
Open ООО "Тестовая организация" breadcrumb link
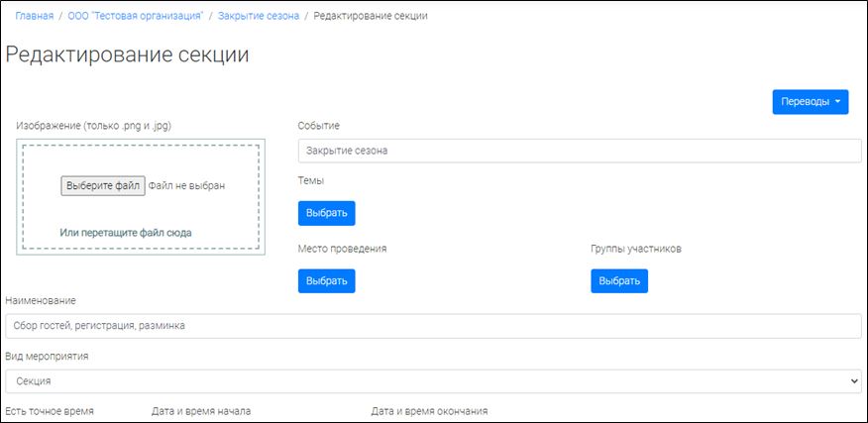(x=136, y=17)
